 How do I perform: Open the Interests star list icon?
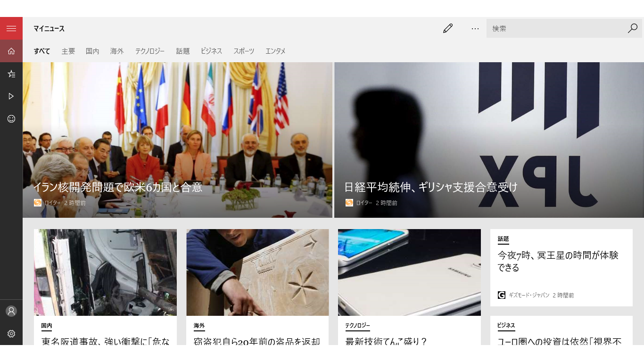click(11, 74)
